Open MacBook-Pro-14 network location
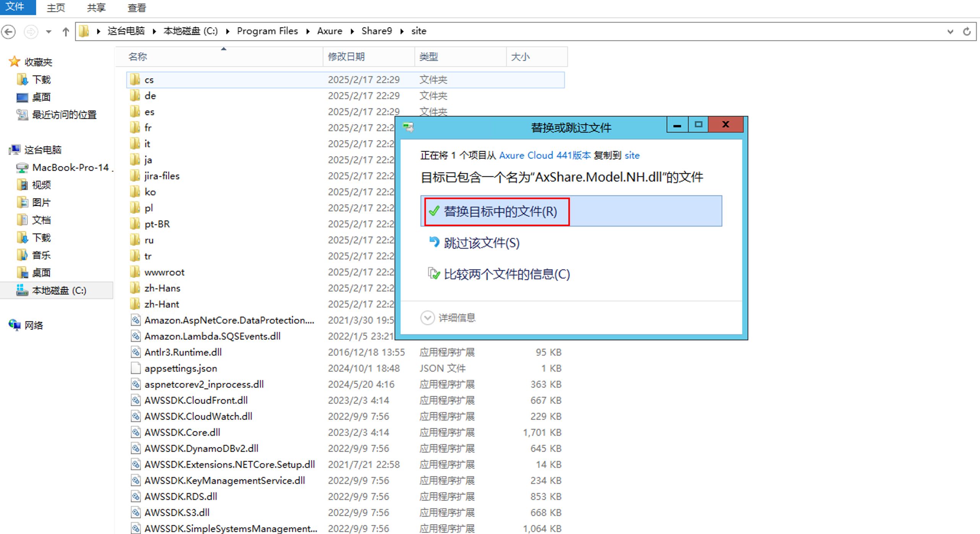The height and width of the screenshot is (534, 980). [x=70, y=167]
